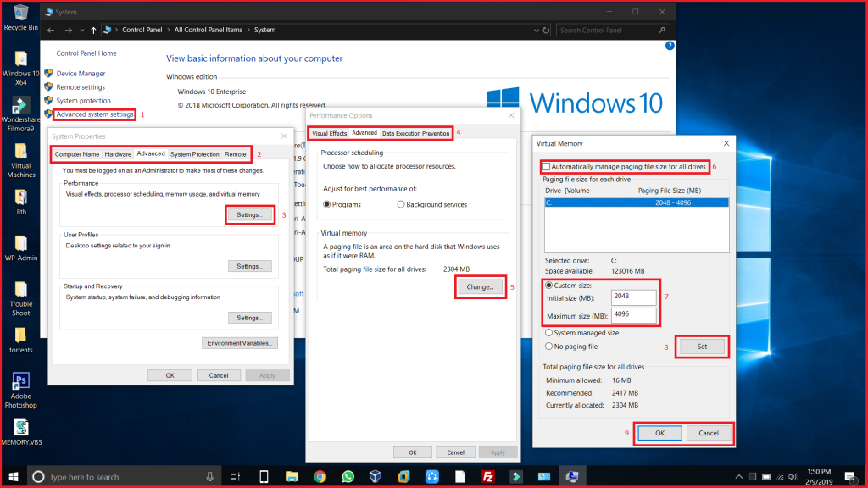This screenshot has width=868, height=488.
Task: Open the Windows 10 X64 desktop icon
Action: 21,69
